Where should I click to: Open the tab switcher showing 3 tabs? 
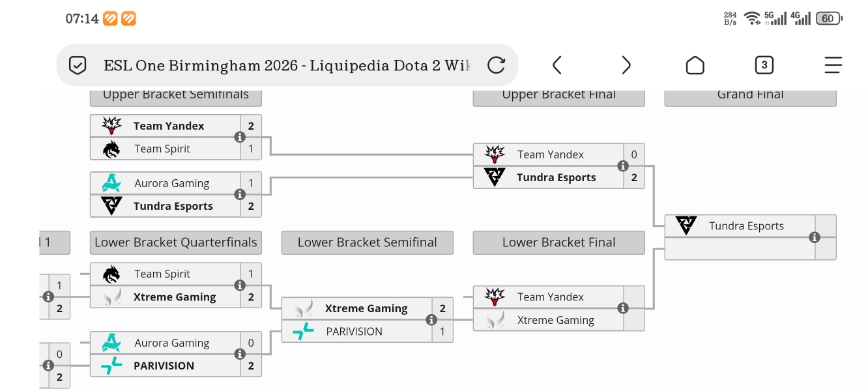click(x=764, y=65)
